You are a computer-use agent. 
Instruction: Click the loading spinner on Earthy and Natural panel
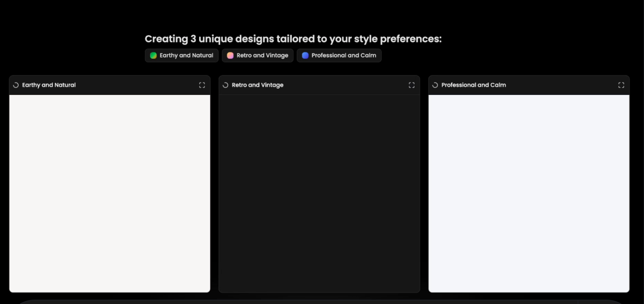click(16, 85)
